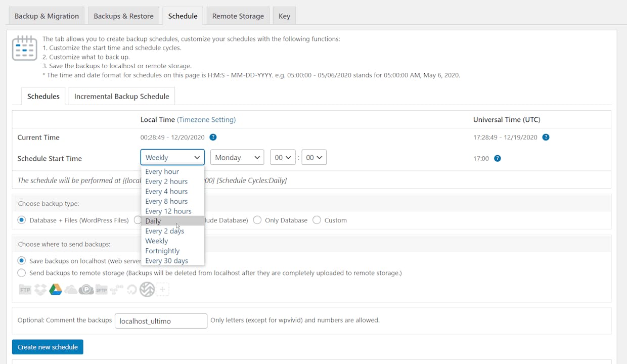
Task: Switch to the Backup & Migration tab
Action: click(x=47, y=16)
